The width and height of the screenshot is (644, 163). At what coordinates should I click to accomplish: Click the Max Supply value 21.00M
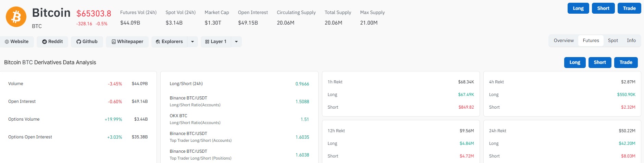pos(369,23)
